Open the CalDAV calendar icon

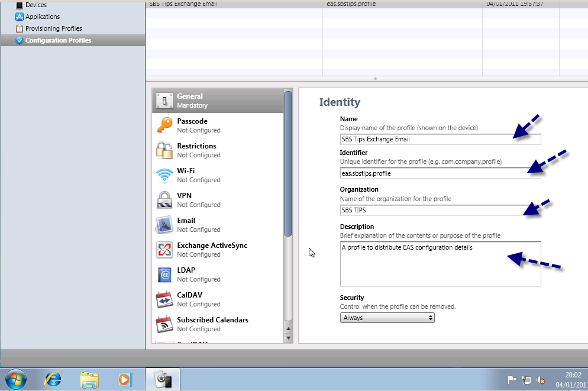point(164,299)
